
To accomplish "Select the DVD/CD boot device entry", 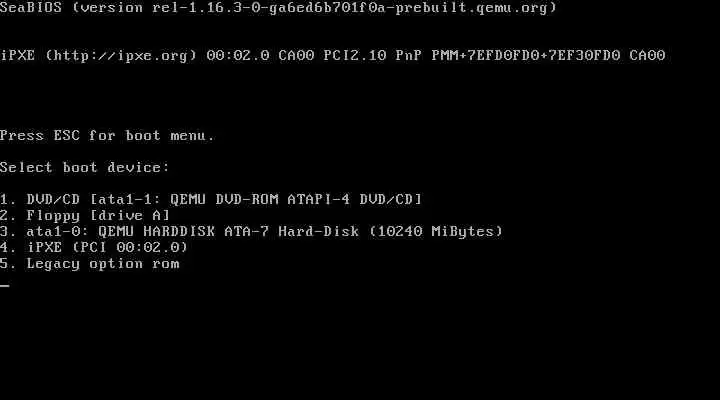I will click(211, 199).
